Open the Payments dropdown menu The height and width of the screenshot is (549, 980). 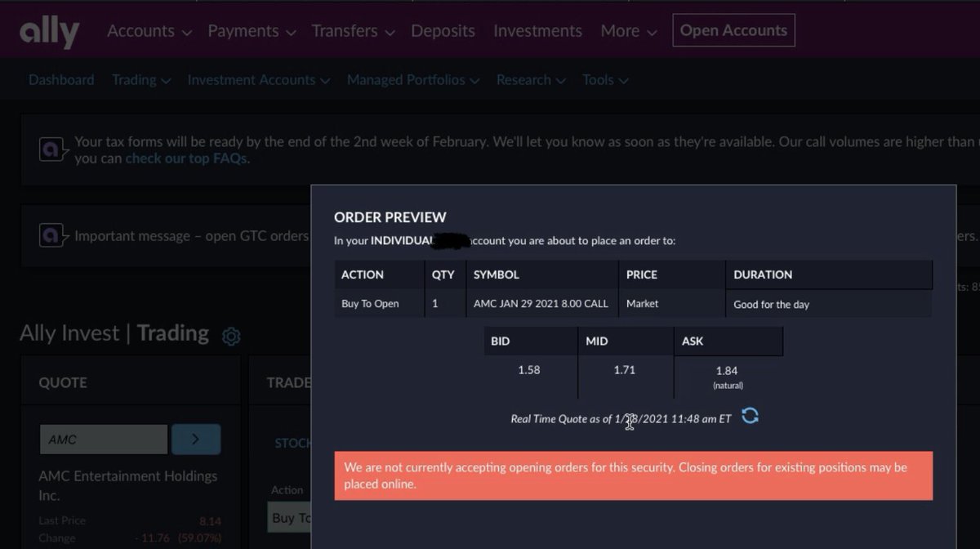(x=252, y=31)
